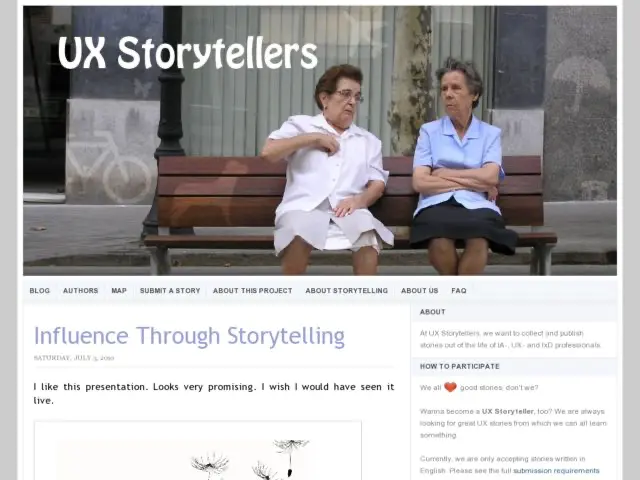Click the bicycle stencil graffiti in header
Viewport: 640px width, 480px height.
(x=109, y=166)
